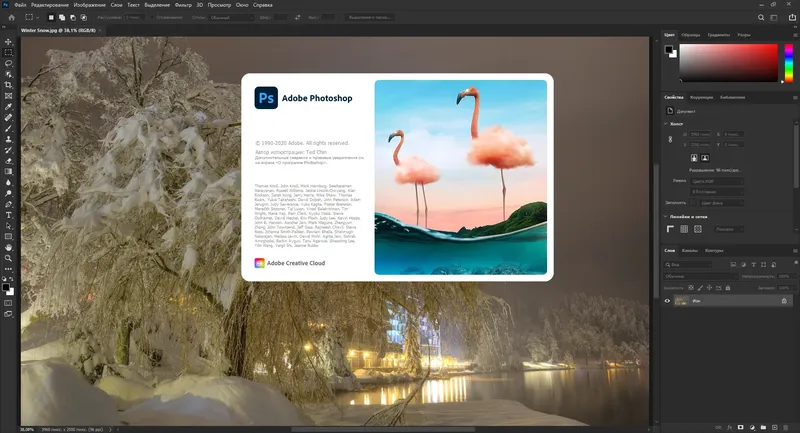This screenshot has height=433, width=800.
Task: Hide the Фон layer with eye icon
Action: (x=668, y=301)
